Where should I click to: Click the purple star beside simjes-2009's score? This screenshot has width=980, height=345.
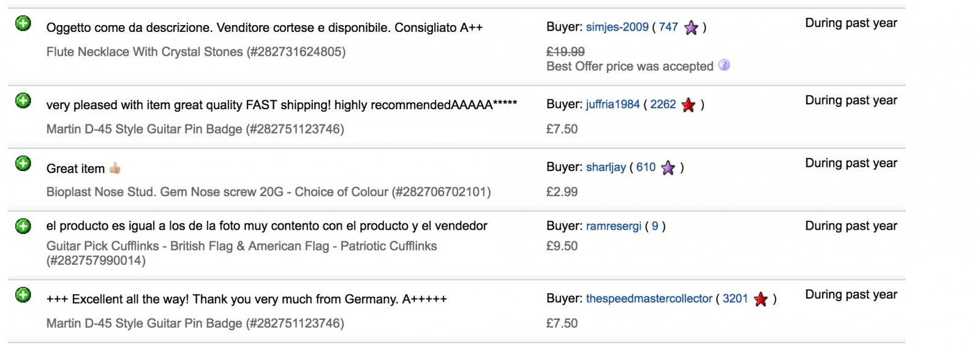(x=691, y=28)
